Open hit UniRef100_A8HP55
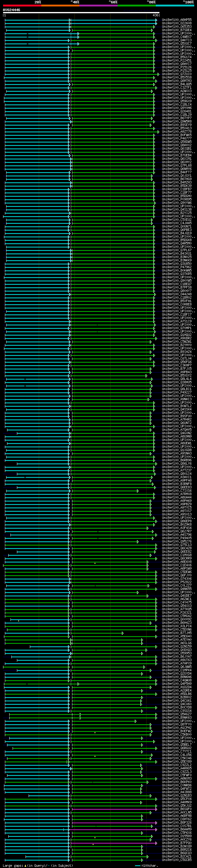The width and height of the screenshot is (197, 868). point(177,20)
